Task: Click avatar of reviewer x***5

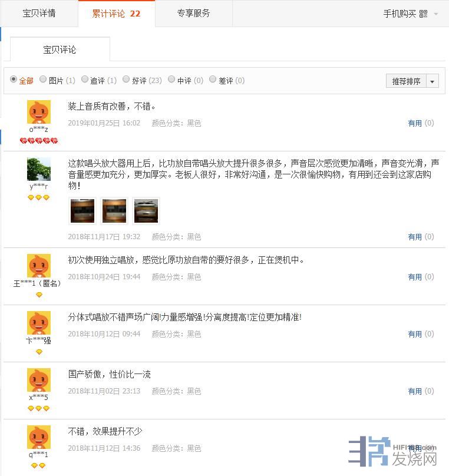Action: click(x=39, y=380)
